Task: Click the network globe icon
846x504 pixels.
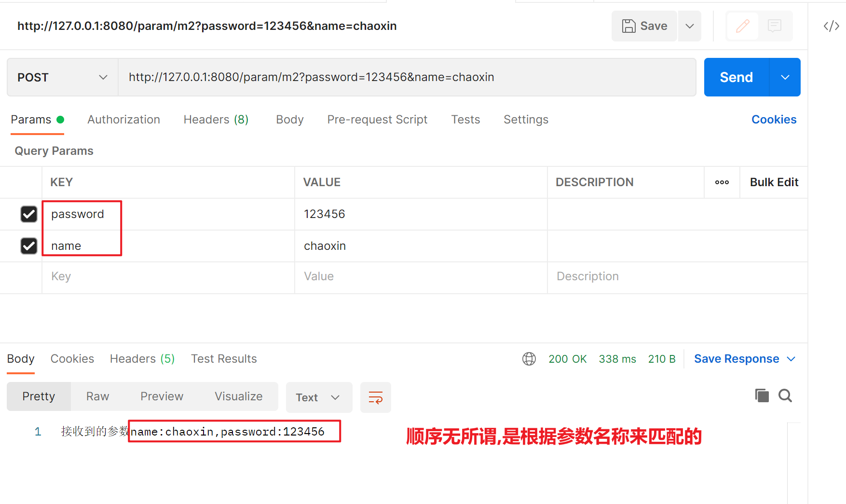Action: [x=529, y=359]
